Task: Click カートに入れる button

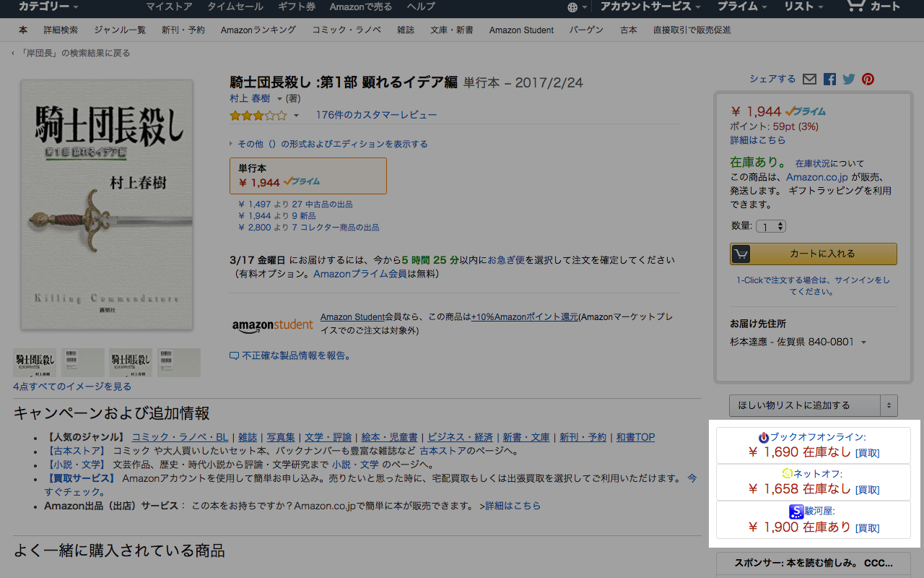Action: (814, 254)
